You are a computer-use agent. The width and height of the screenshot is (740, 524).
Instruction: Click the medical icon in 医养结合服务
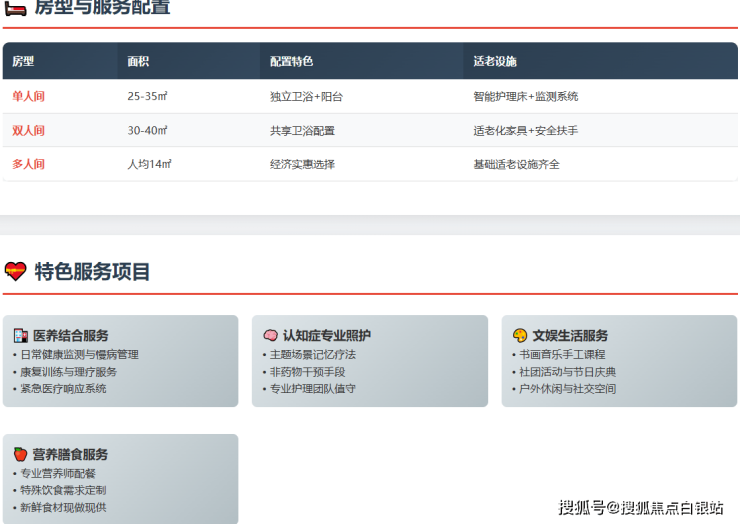click(20, 336)
